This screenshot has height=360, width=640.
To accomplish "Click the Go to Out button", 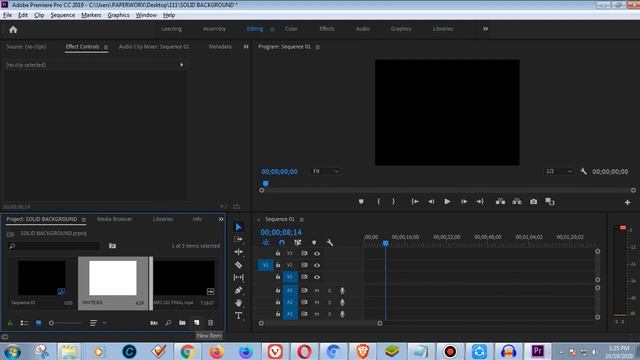I will tap(480, 202).
